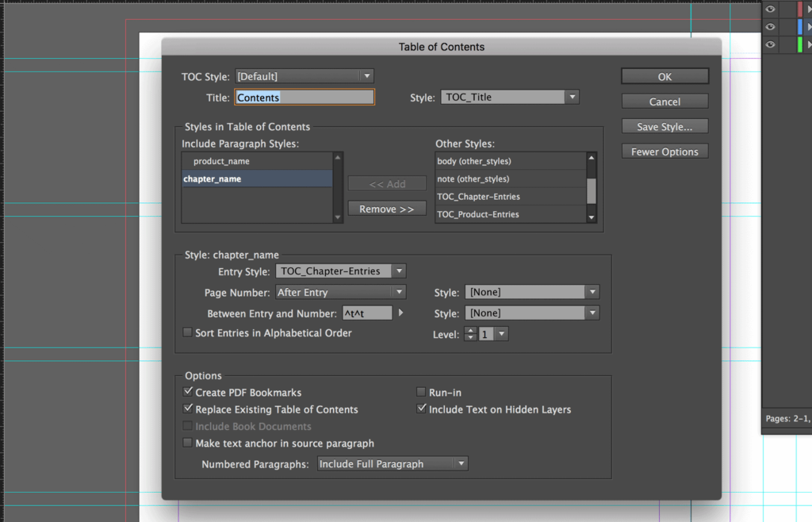Open special characters flyout beside Between Entry and Number
Screen dimensions: 812x522
[400, 313]
